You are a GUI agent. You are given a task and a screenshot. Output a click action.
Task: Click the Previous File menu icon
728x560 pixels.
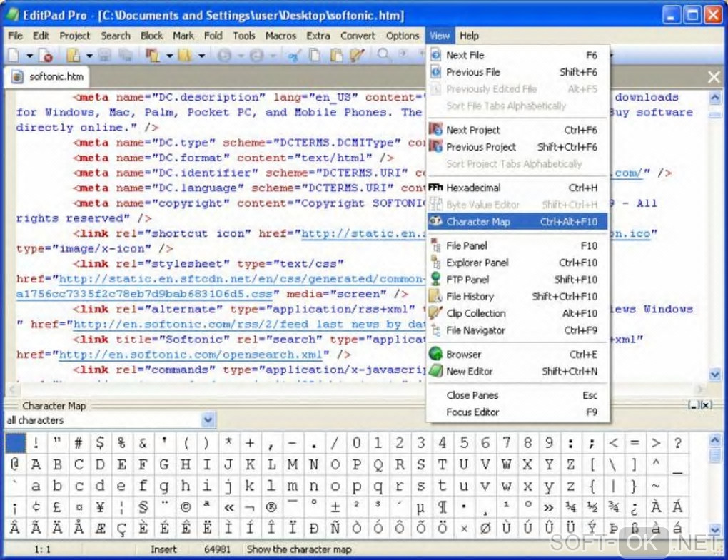tap(435, 72)
